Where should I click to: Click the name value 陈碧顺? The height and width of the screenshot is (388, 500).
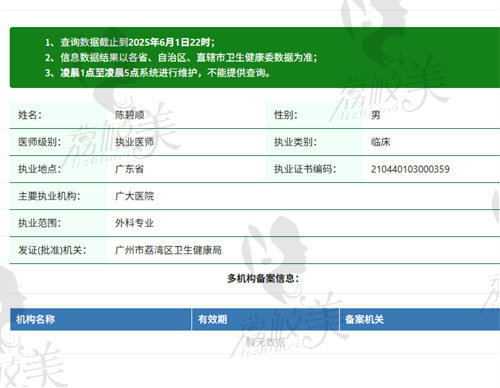pos(129,115)
